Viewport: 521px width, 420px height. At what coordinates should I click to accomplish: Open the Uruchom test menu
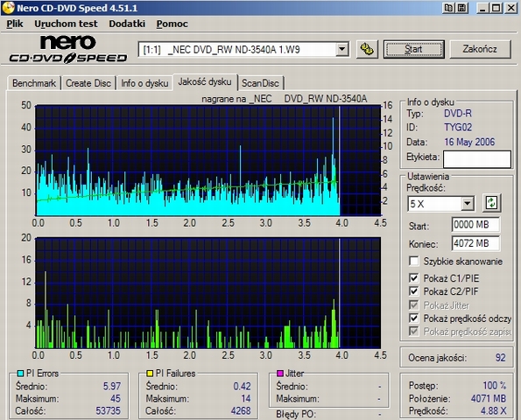[x=66, y=24]
